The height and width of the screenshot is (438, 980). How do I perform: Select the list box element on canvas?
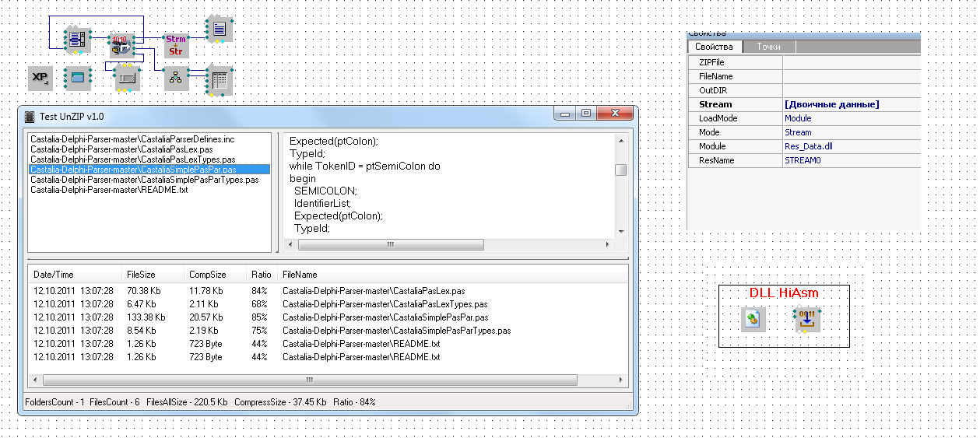[x=77, y=37]
